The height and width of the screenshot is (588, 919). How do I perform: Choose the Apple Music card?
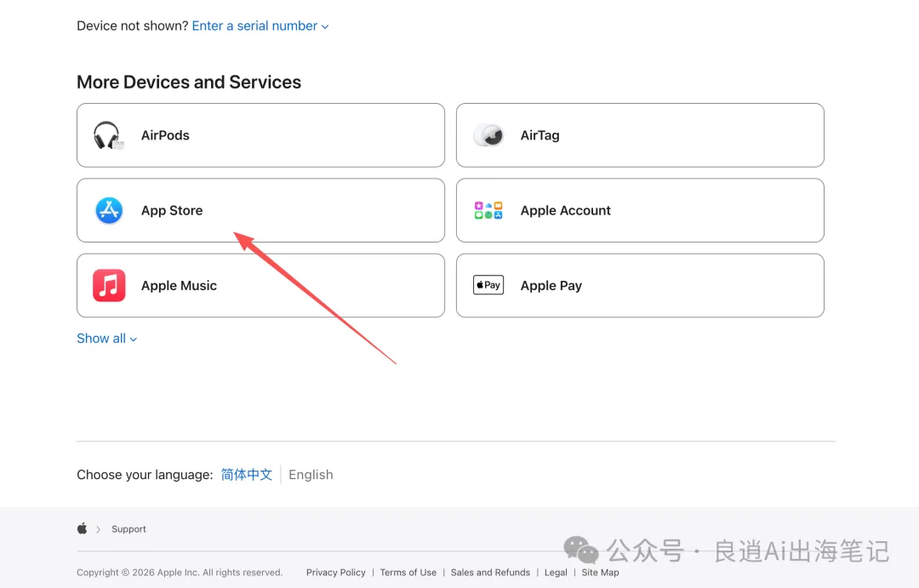[x=260, y=286]
